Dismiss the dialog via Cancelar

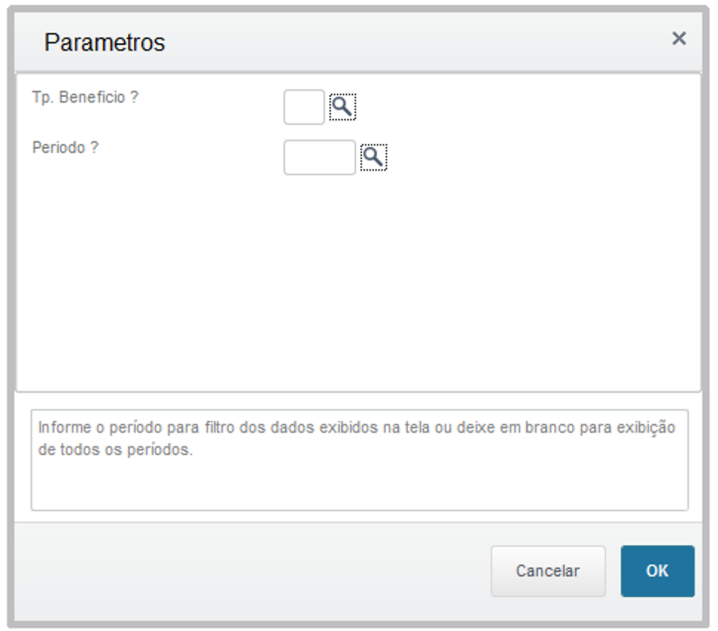coord(547,571)
